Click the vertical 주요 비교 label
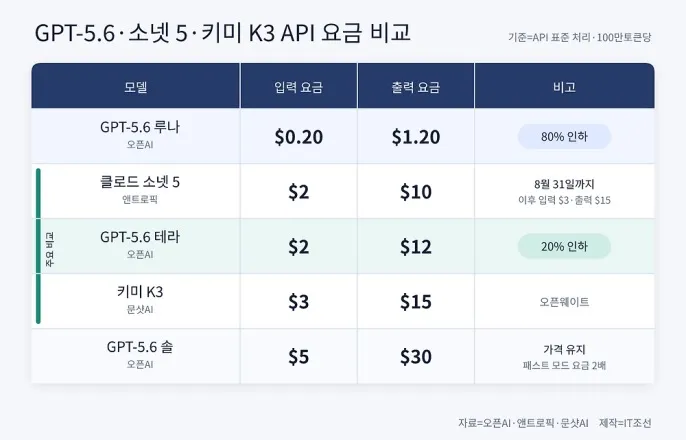Image resolution: width=686 pixels, height=440 pixels. 49,249
